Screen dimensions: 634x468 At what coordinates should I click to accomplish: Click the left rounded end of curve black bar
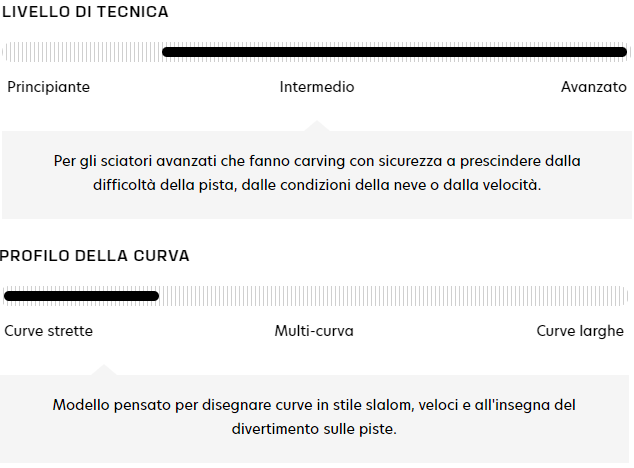(x=9, y=296)
